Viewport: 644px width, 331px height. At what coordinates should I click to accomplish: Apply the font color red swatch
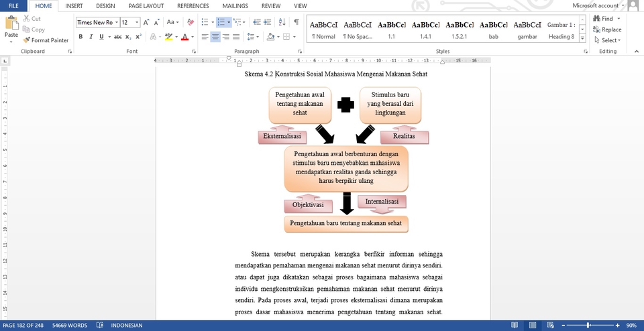click(184, 37)
